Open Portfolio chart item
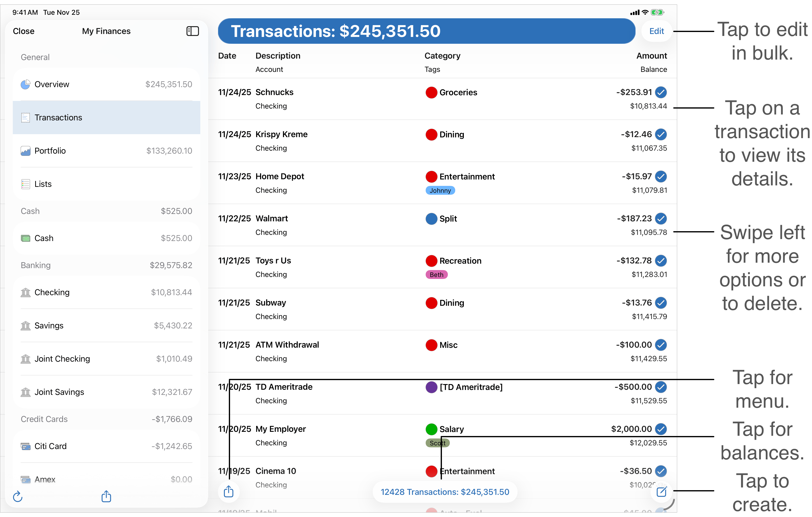 (x=26, y=151)
